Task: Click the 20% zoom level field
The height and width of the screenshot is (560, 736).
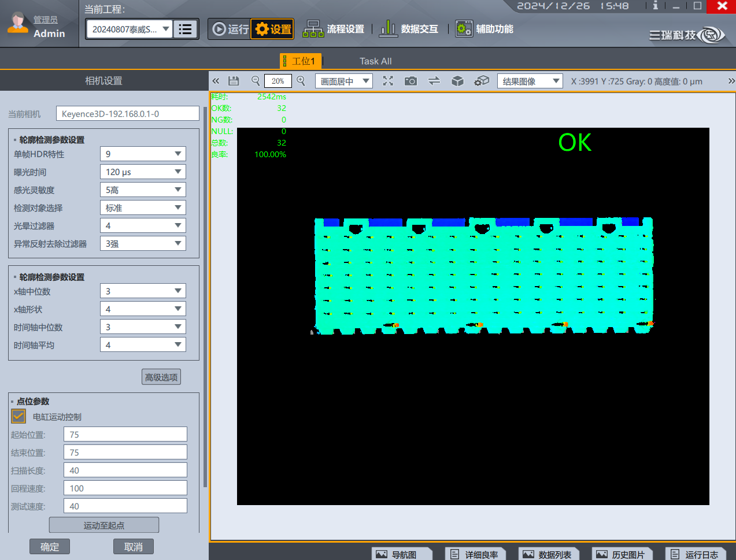Action: pos(278,81)
